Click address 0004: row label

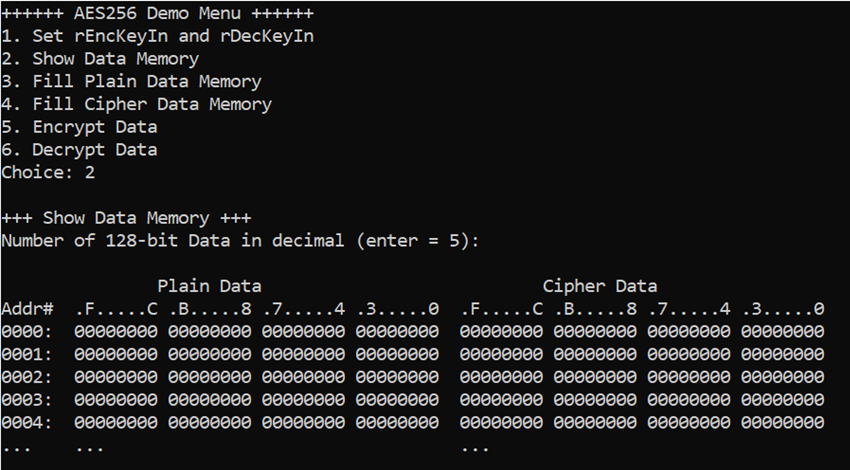coord(28,422)
